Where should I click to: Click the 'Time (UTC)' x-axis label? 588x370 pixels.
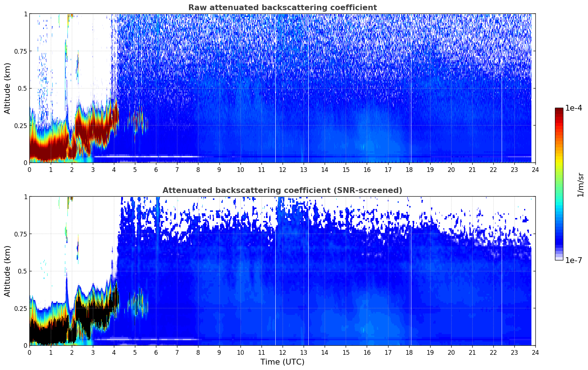pos(282,362)
